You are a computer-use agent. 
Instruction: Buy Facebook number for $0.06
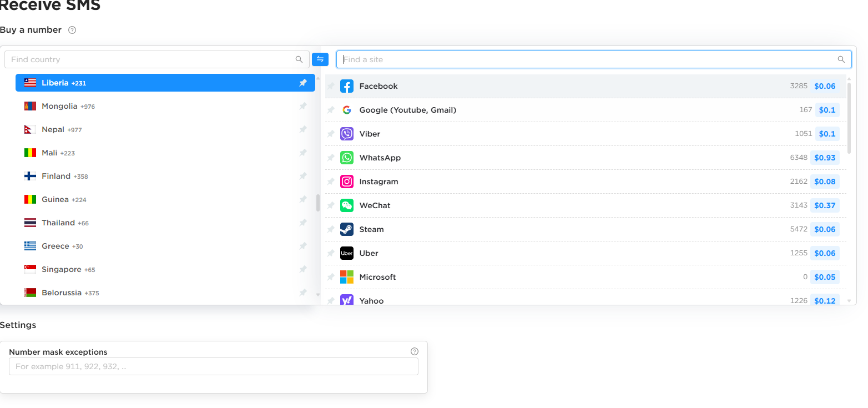pos(825,86)
